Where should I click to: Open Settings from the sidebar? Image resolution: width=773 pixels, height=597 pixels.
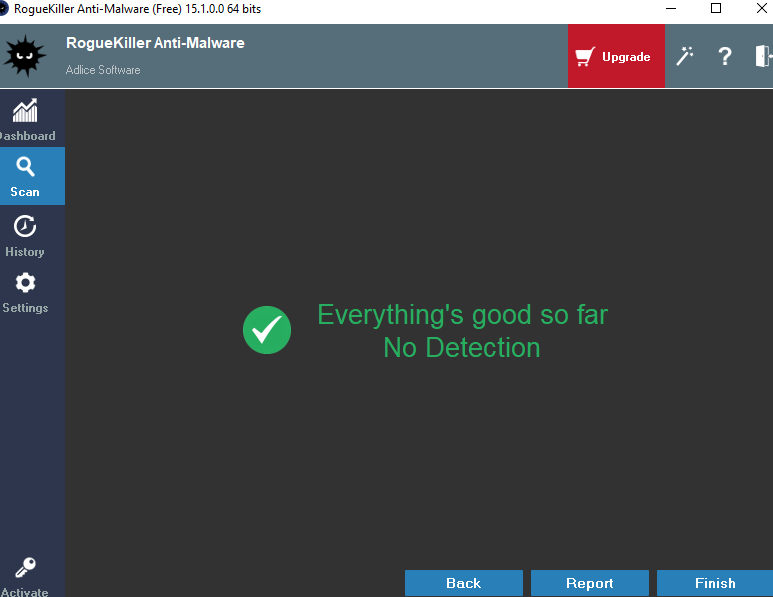tap(25, 293)
